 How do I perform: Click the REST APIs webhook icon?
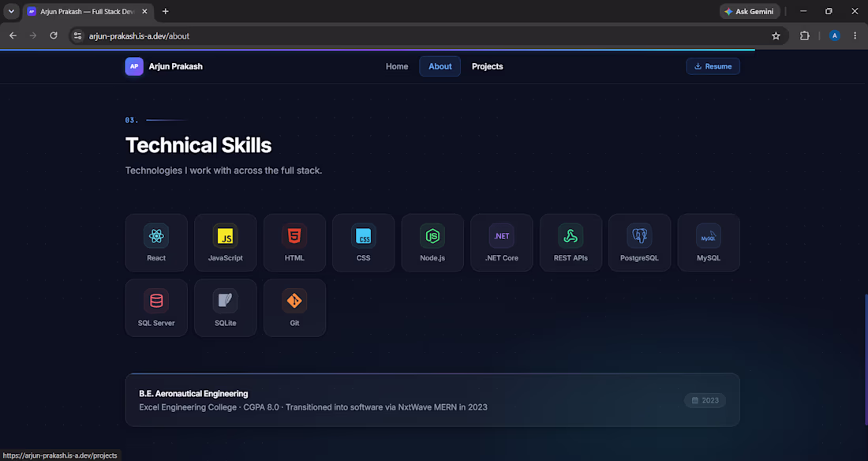tap(571, 236)
